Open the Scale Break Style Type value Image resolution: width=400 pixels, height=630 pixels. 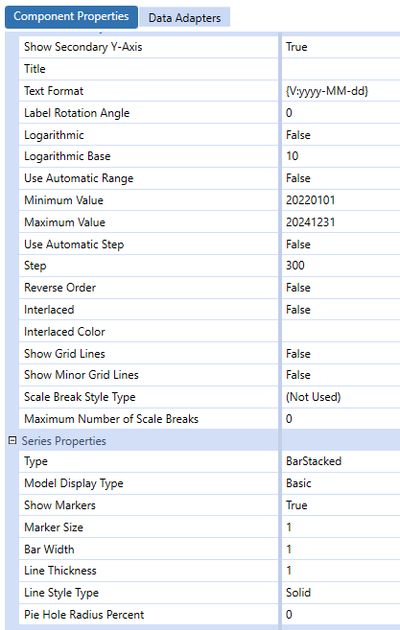point(341,397)
